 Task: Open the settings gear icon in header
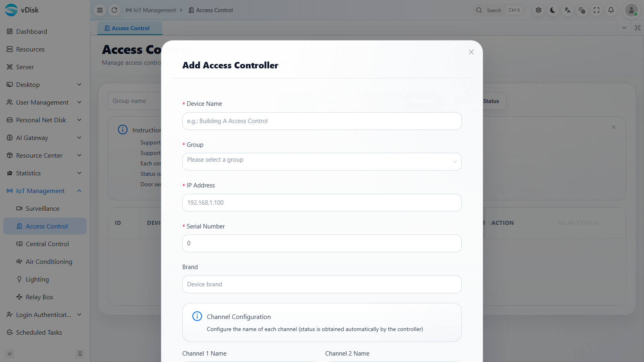click(x=539, y=10)
